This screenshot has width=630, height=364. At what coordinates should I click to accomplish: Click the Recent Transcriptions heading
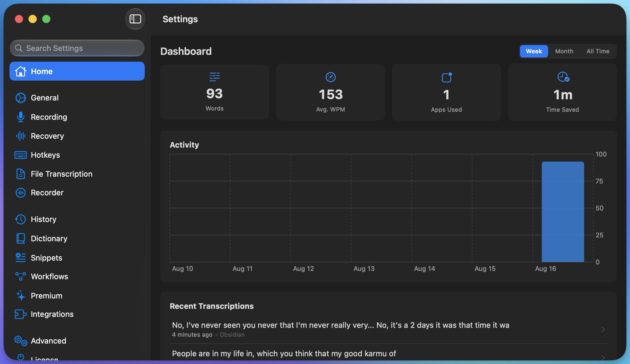(x=211, y=306)
